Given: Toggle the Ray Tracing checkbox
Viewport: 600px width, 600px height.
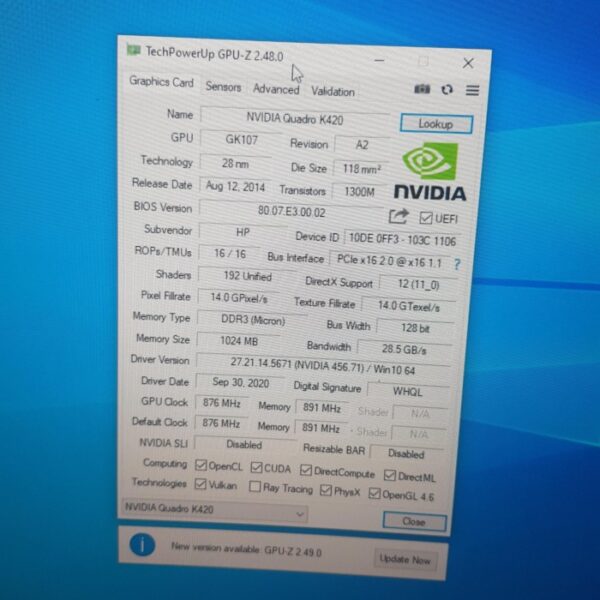Looking at the screenshot, I should pos(254,486).
